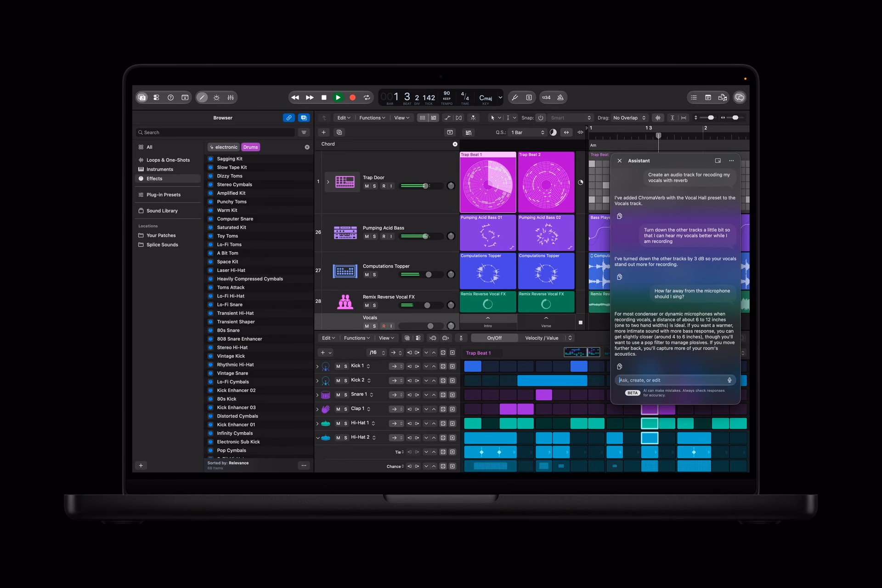Screen dimensions: 882x588
Task: Click the Fast Forward button
Action: (x=310, y=97)
